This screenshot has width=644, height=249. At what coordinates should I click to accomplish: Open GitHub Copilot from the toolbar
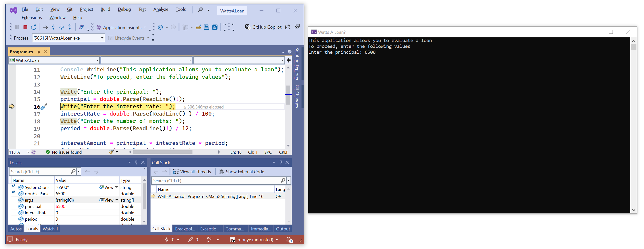(263, 27)
